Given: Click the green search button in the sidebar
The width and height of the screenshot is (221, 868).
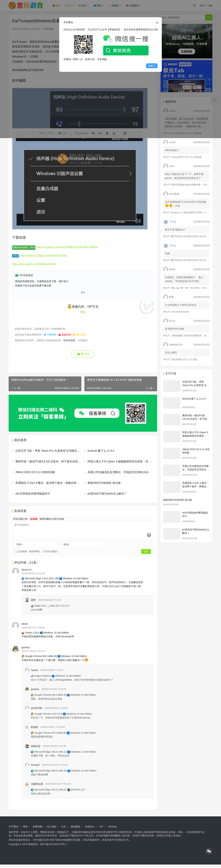Looking at the screenshot, I should [209, 17].
